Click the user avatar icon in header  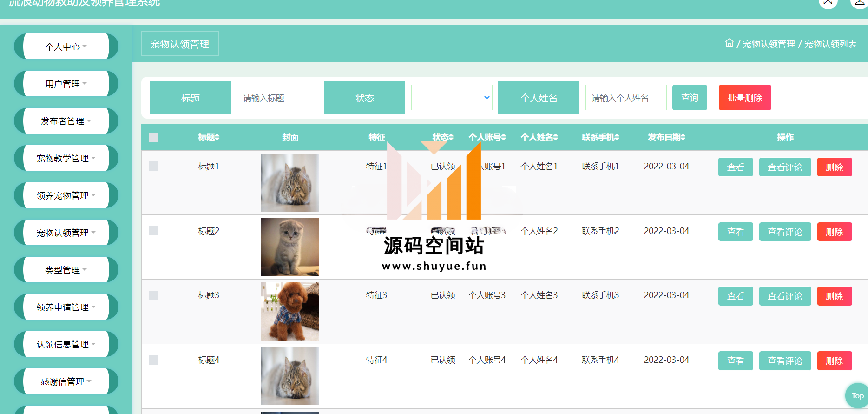pyautogui.click(x=859, y=3)
